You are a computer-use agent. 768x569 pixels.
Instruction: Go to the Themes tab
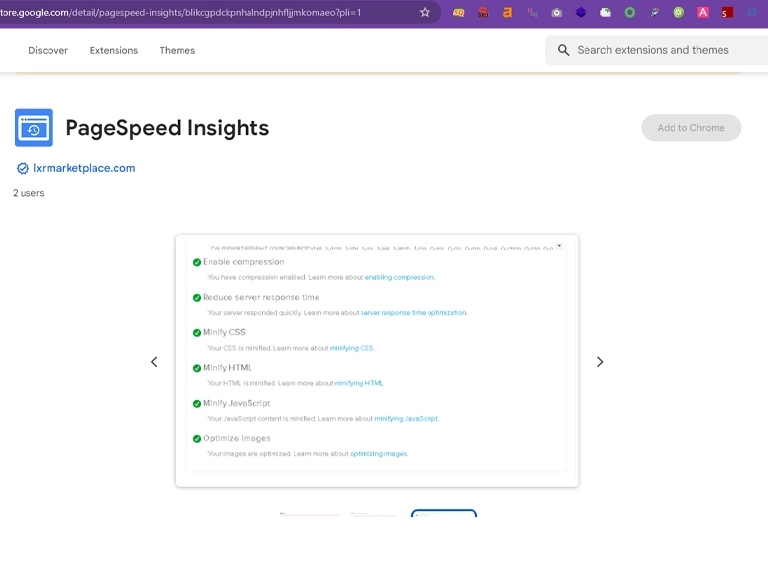click(x=177, y=50)
